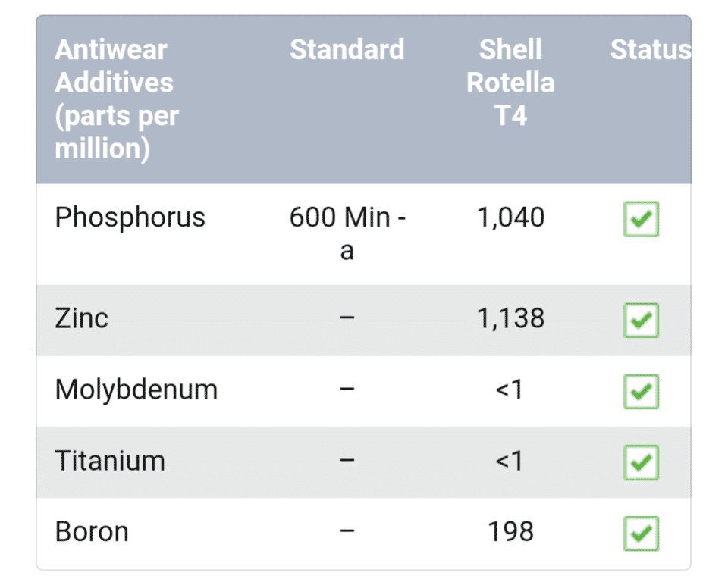Click the Boron row label
This screenshot has width=728, height=582.
(92, 532)
